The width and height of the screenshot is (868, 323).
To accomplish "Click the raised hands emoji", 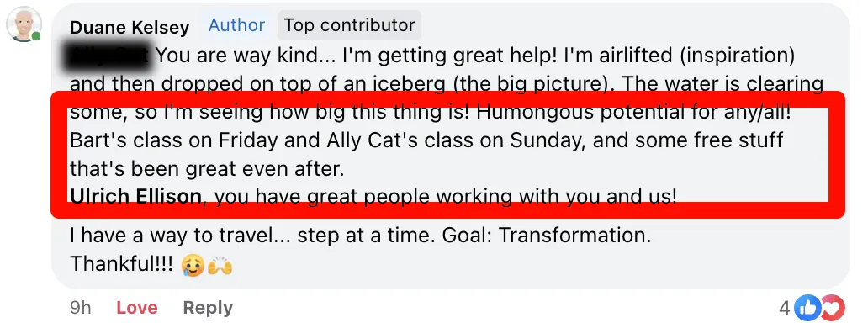I will [x=220, y=266].
